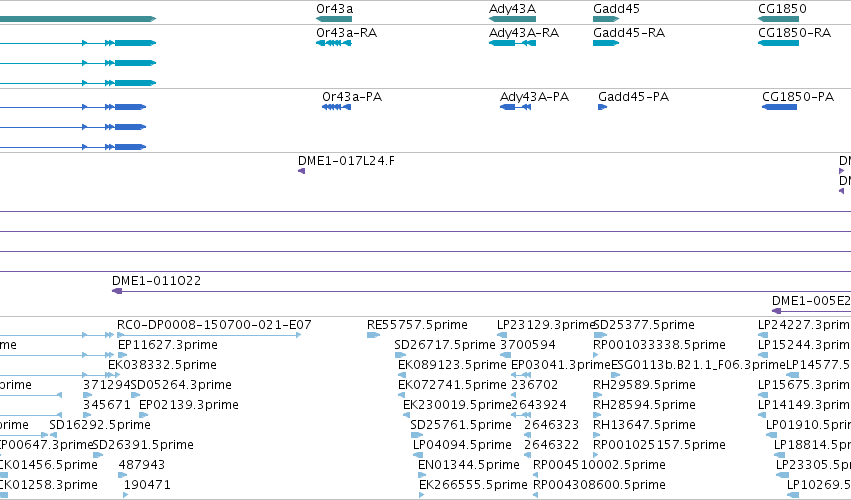
Task: Select the SD26391.5prime EST label
Action: [143, 445]
